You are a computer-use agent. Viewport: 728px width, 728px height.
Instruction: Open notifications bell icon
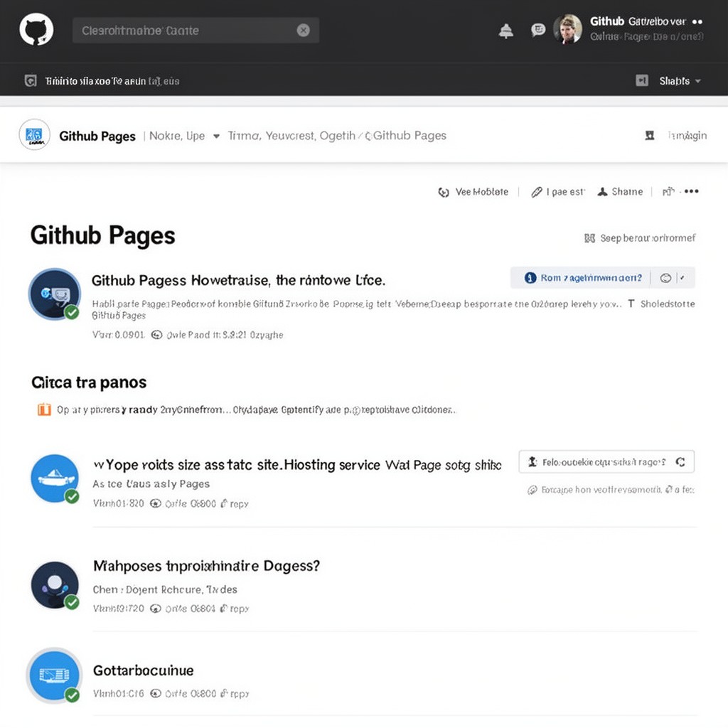(x=505, y=31)
